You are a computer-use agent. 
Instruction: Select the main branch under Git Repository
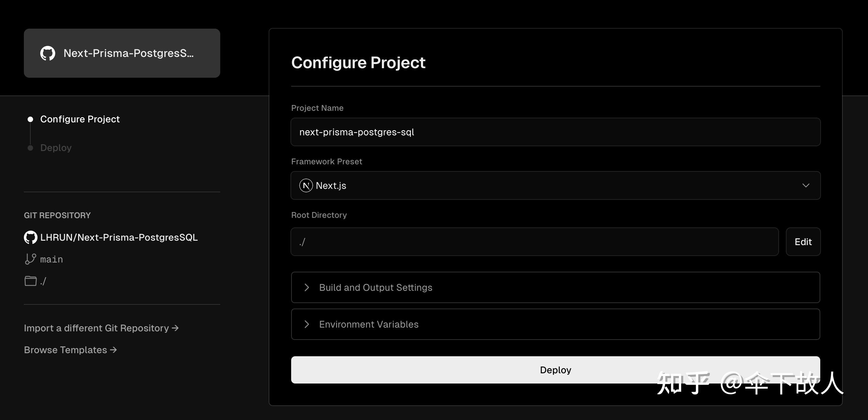[51, 259]
